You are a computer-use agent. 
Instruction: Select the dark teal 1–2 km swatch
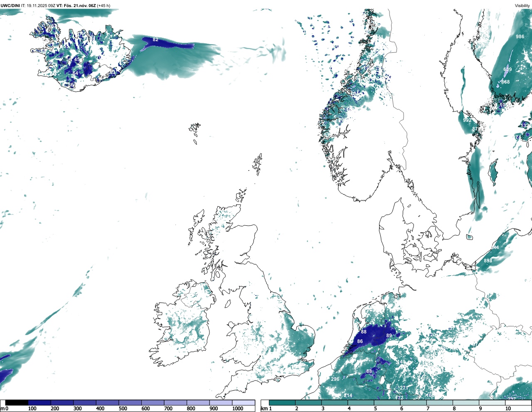(x=282, y=402)
